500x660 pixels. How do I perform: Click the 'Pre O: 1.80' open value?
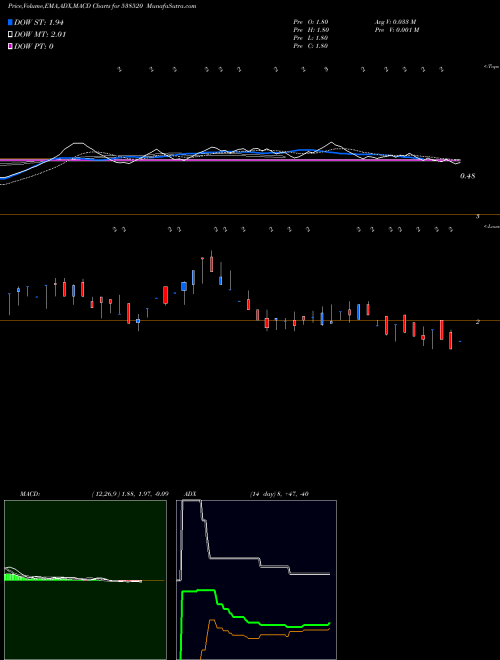coord(311,21)
